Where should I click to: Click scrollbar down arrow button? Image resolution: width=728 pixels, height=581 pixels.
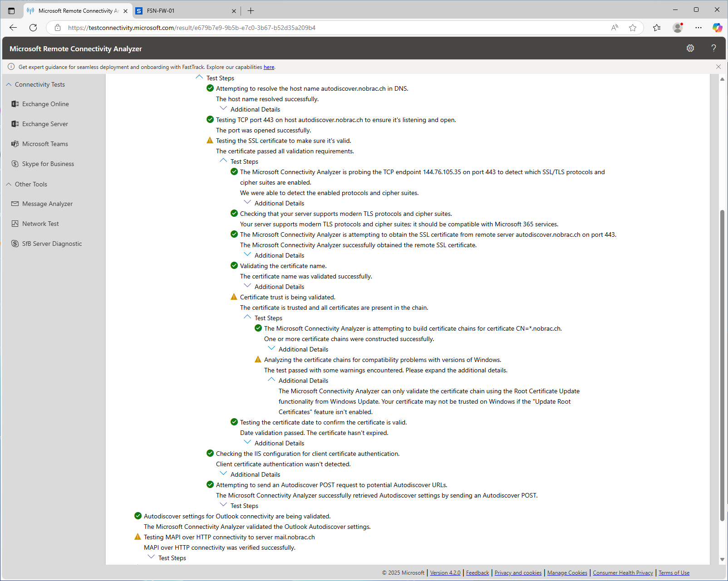[x=722, y=560]
